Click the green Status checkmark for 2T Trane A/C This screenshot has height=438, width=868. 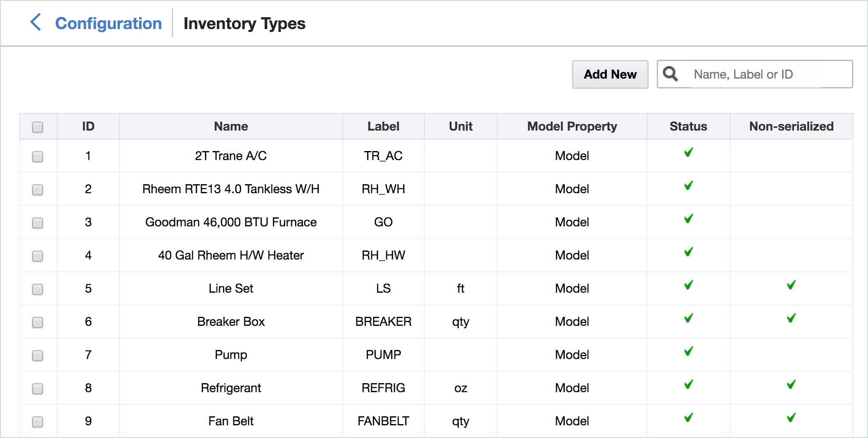pos(688,153)
